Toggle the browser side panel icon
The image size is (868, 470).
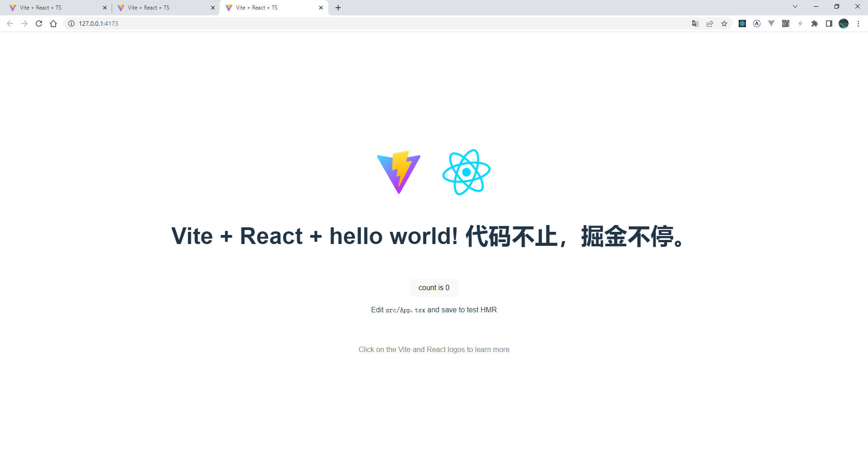829,23
